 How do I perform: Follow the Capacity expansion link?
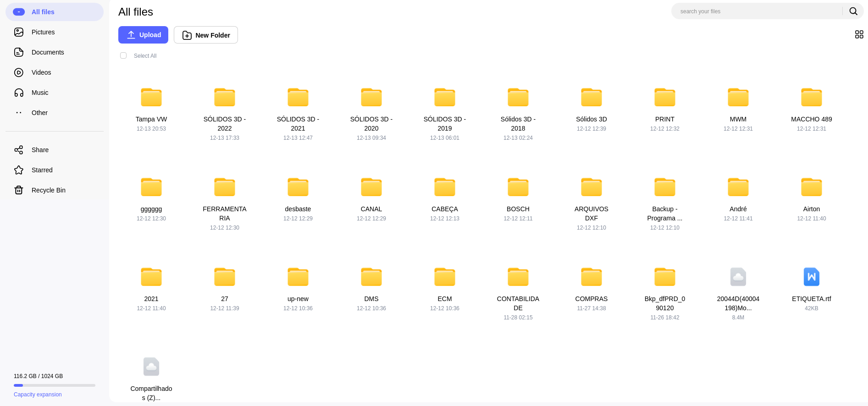38,395
